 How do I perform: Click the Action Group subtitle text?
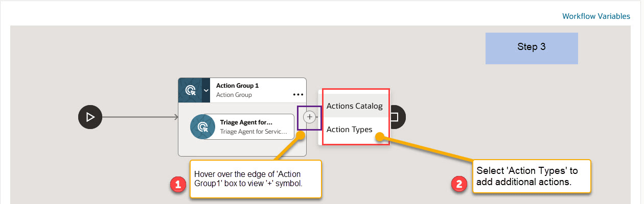pos(234,95)
